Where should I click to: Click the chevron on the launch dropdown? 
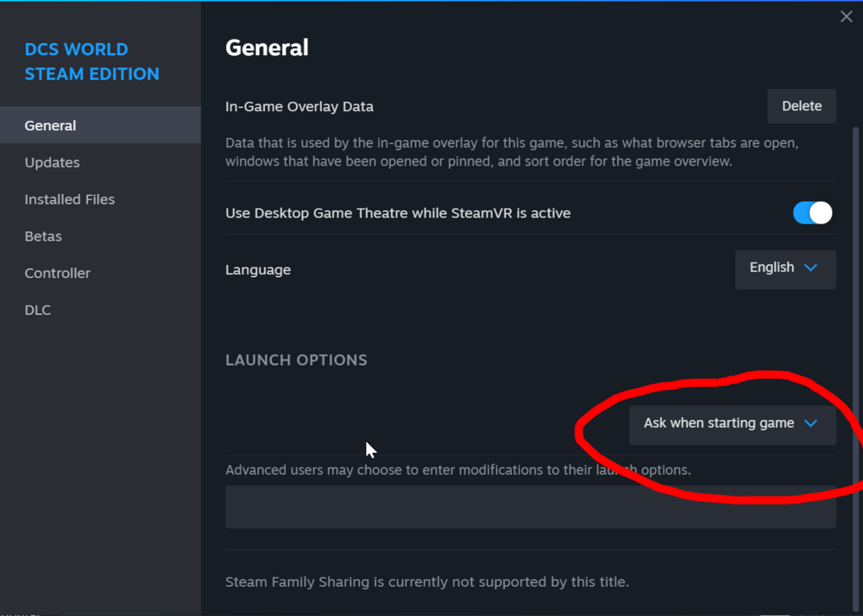click(x=810, y=424)
